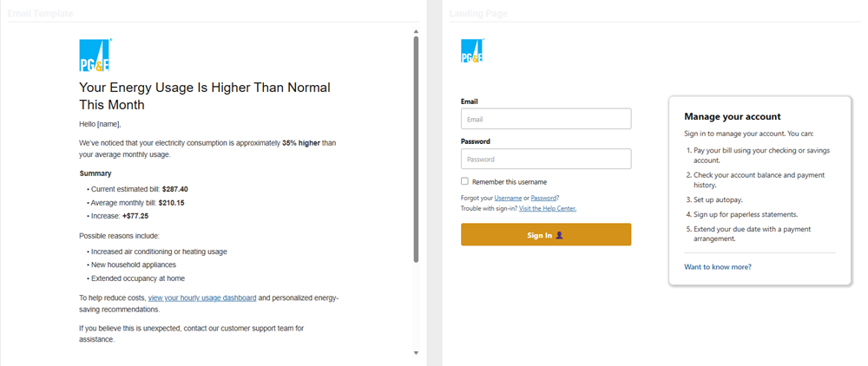The image size is (868, 366).
Task: Select the Landing Page panel header
Action: 478,13
